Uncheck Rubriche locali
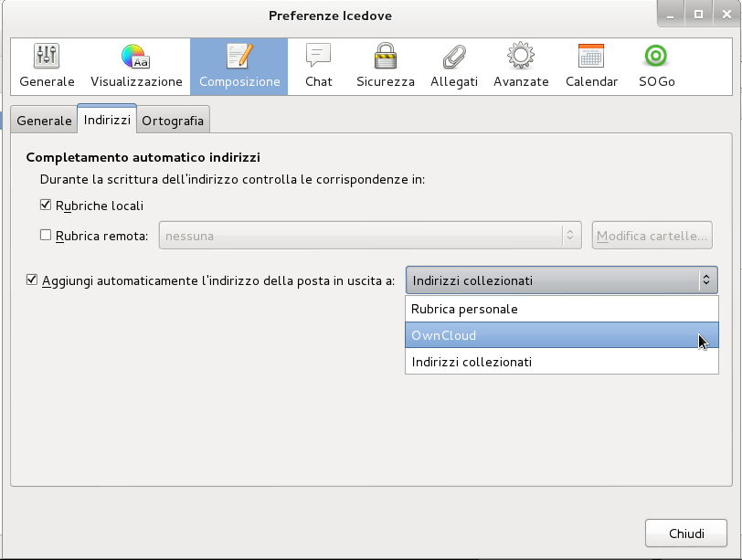This screenshot has width=742, height=560. pyautogui.click(x=45, y=205)
